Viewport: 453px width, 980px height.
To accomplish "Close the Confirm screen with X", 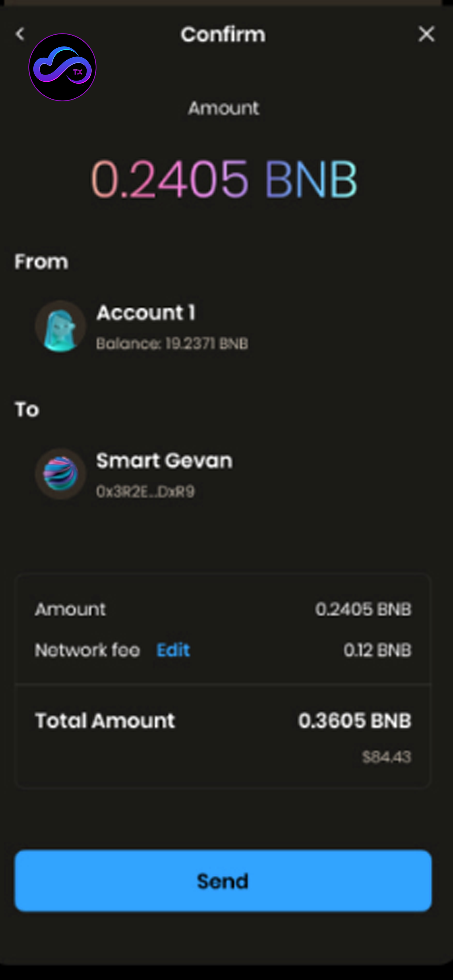I will (x=426, y=34).
